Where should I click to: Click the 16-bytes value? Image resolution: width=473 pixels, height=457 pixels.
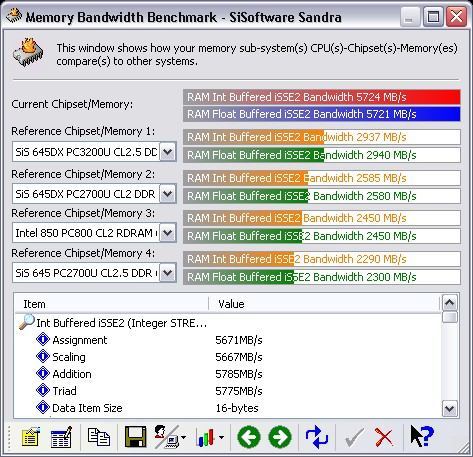click(x=237, y=408)
